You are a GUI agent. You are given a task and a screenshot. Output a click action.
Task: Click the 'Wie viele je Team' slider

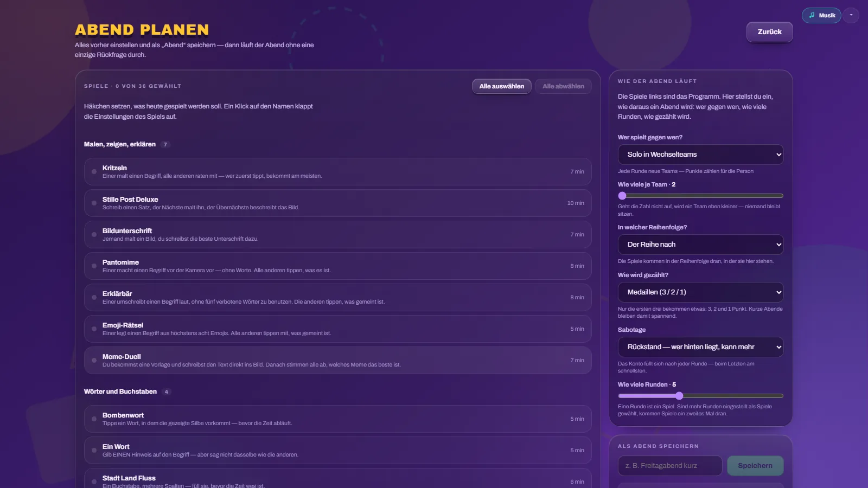(x=700, y=196)
